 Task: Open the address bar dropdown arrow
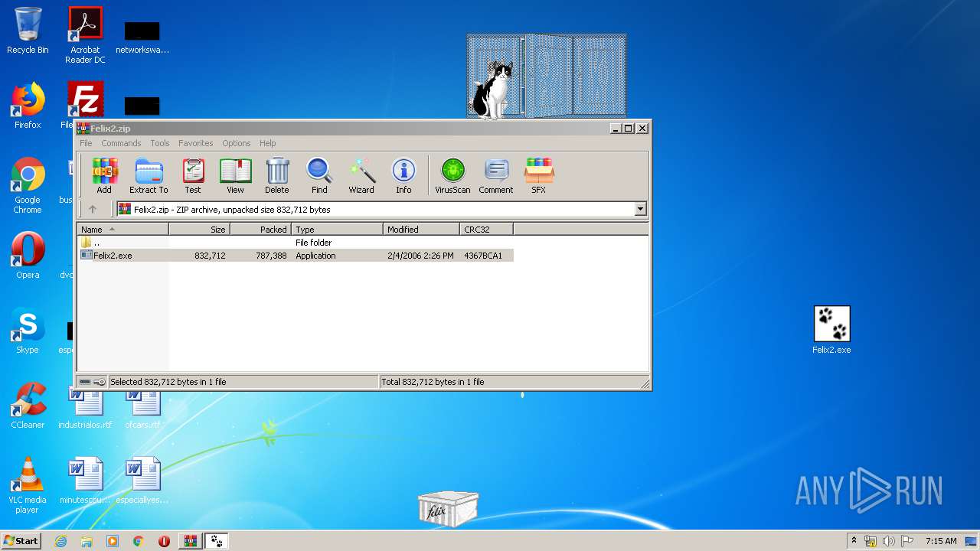(x=640, y=209)
